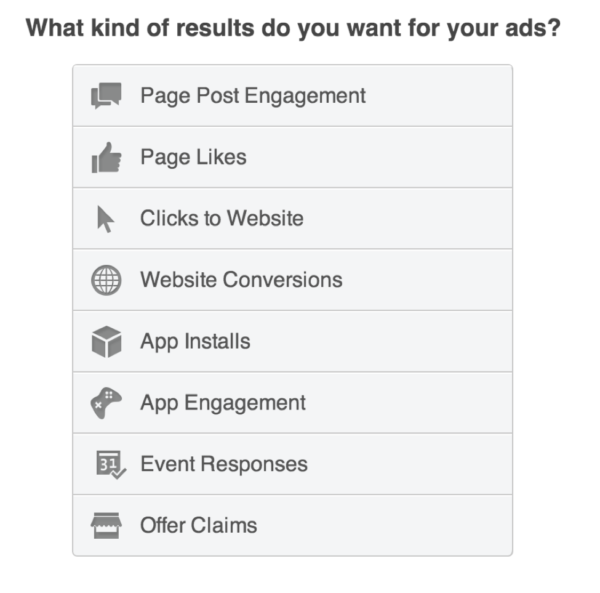
Task: Pick the Event Responses text label
Action: (x=224, y=464)
